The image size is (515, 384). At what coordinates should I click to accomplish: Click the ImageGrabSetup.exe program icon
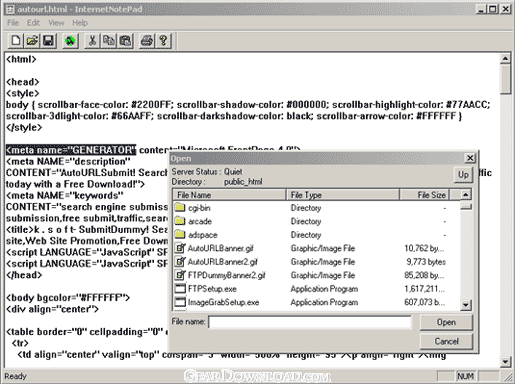tap(180, 302)
